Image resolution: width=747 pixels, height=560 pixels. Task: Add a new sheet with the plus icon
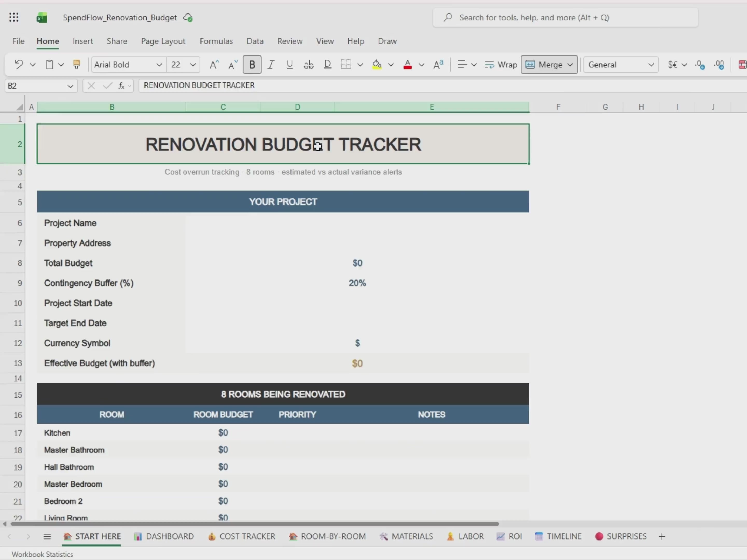click(x=662, y=536)
